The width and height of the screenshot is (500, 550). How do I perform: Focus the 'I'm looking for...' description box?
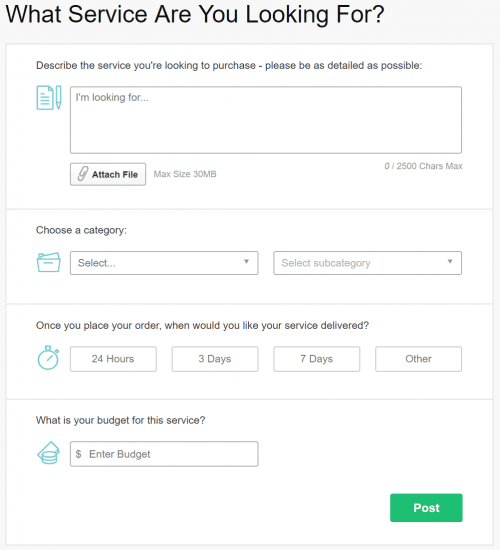point(266,120)
